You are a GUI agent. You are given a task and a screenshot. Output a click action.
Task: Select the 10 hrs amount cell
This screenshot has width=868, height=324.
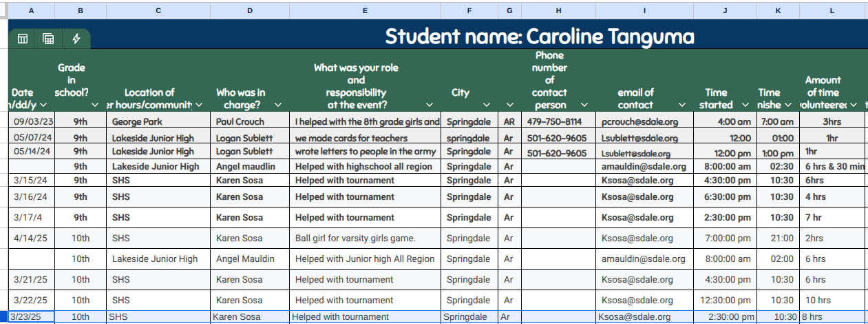(x=832, y=301)
